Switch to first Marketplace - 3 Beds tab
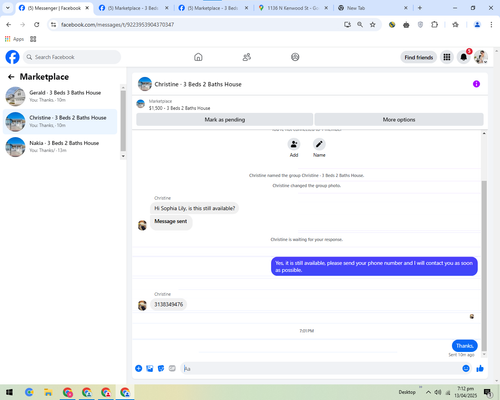Screen dimensions: 500x400 point(133,8)
